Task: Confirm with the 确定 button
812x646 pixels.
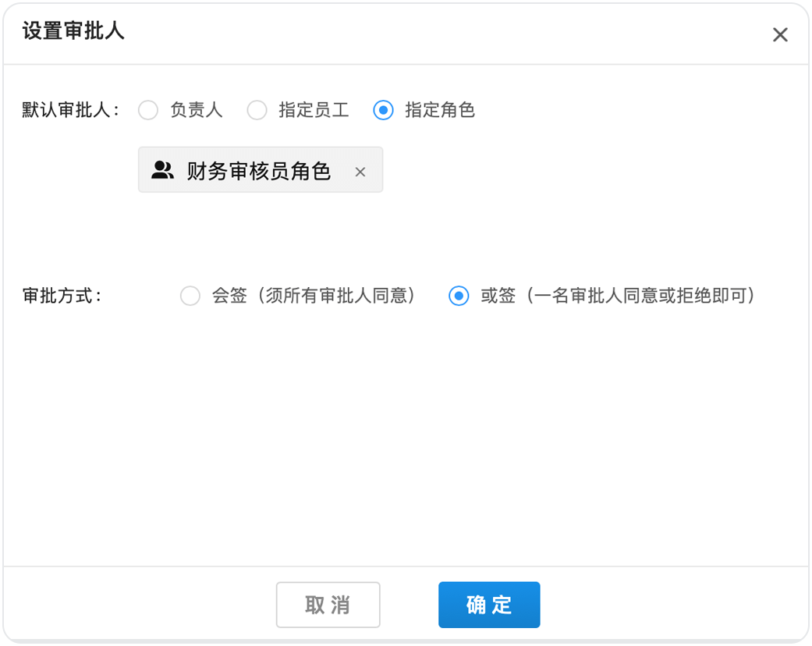Action: [489, 605]
